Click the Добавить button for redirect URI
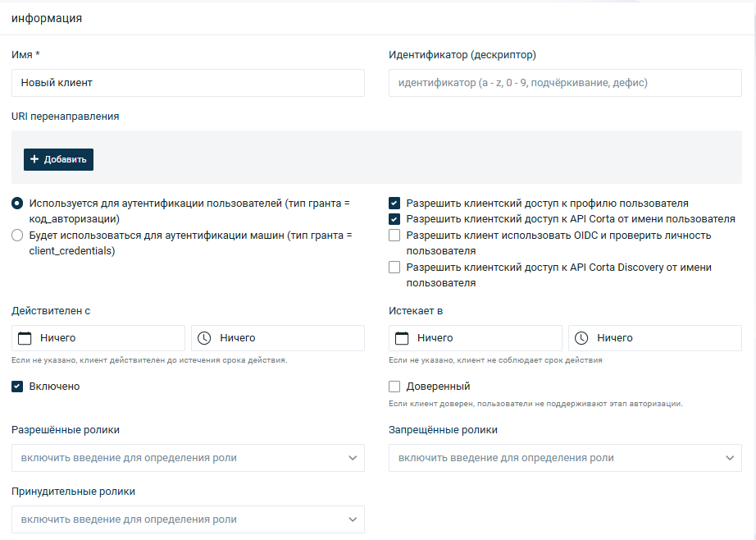 pyautogui.click(x=58, y=159)
